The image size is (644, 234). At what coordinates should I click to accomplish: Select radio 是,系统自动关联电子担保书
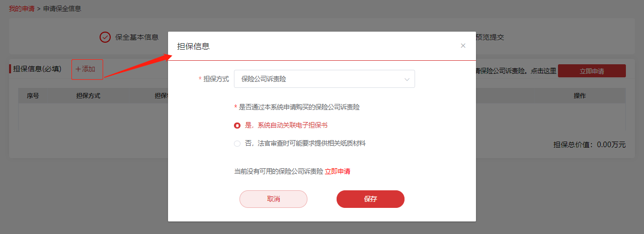click(237, 126)
